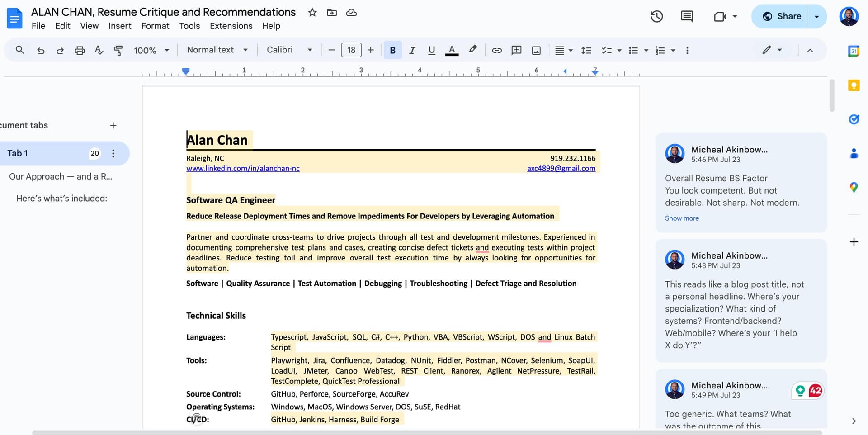
Task: Open Share quick actions dropdown arrow
Action: click(816, 16)
